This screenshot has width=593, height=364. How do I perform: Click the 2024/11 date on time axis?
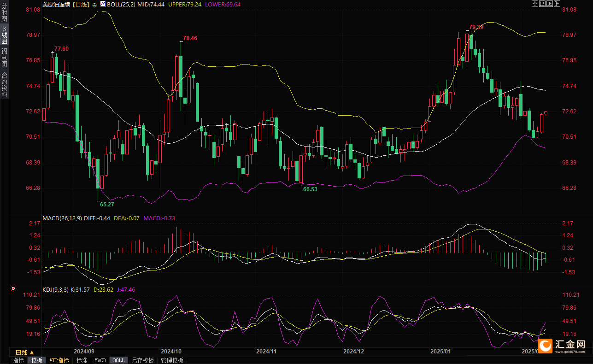(266, 351)
